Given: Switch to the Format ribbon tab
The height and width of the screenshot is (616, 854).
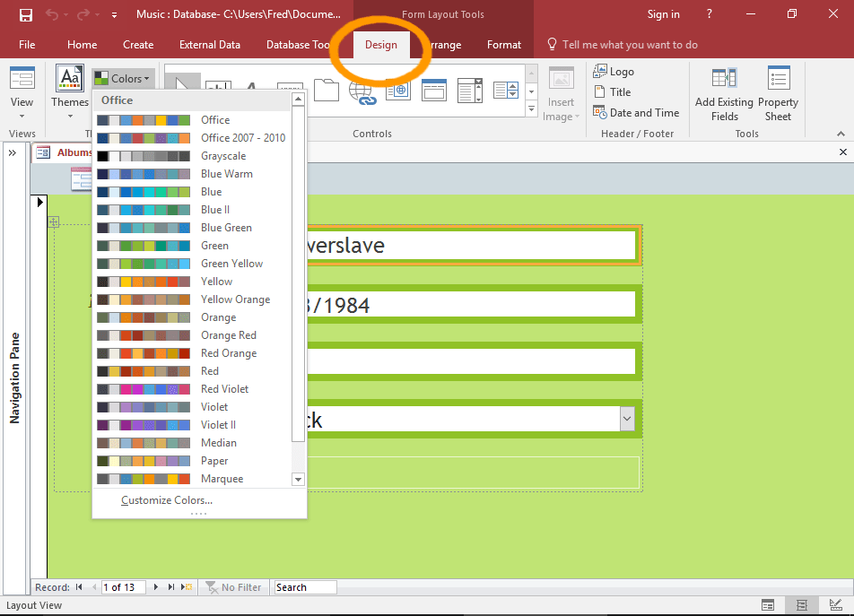Looking at the screenshot, I should (x=503, y=44).
